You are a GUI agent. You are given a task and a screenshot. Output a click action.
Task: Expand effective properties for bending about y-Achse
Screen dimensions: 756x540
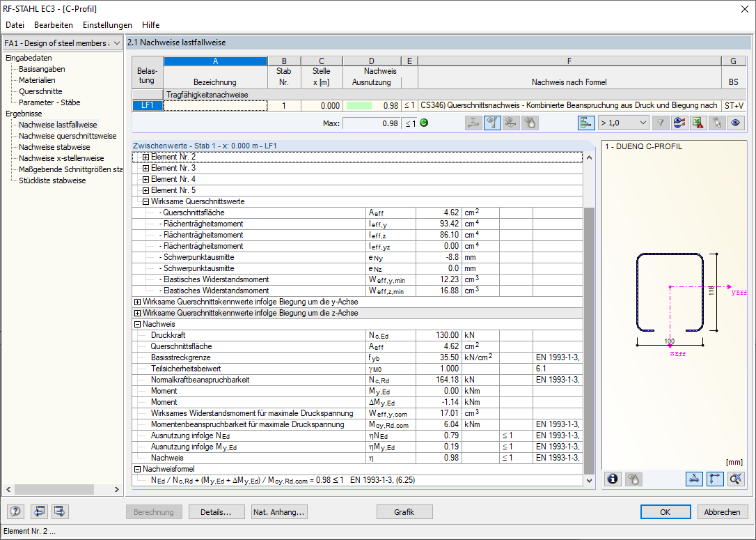click(x=137, y=302)
